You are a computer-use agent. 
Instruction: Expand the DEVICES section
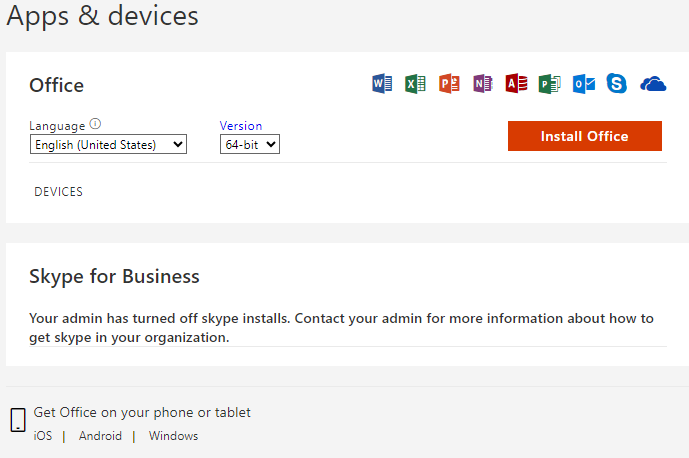tap(58, 192)
